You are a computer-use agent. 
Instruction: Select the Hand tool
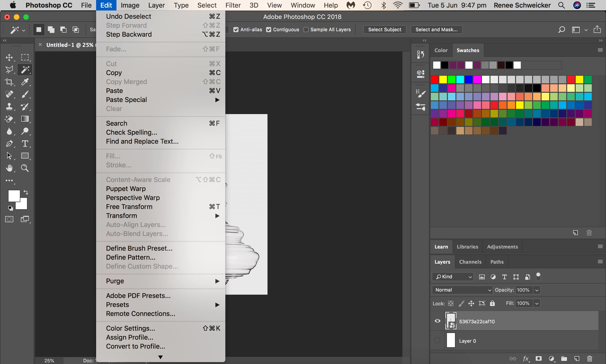tap(9, 168)
